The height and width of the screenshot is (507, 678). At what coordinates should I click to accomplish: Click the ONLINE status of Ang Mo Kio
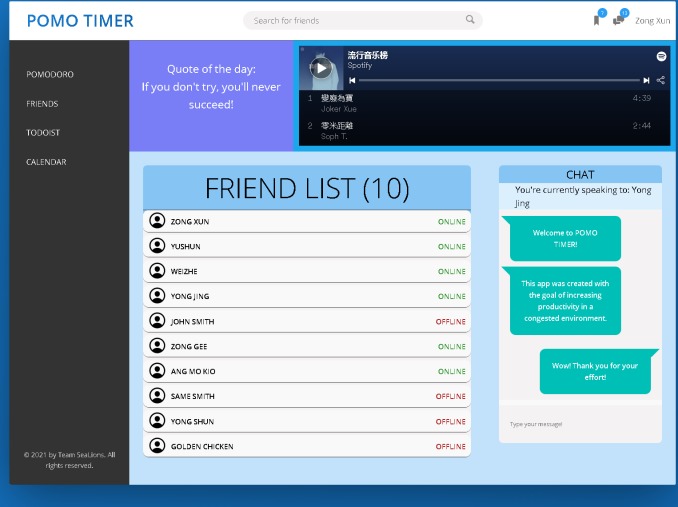(452, 372)
